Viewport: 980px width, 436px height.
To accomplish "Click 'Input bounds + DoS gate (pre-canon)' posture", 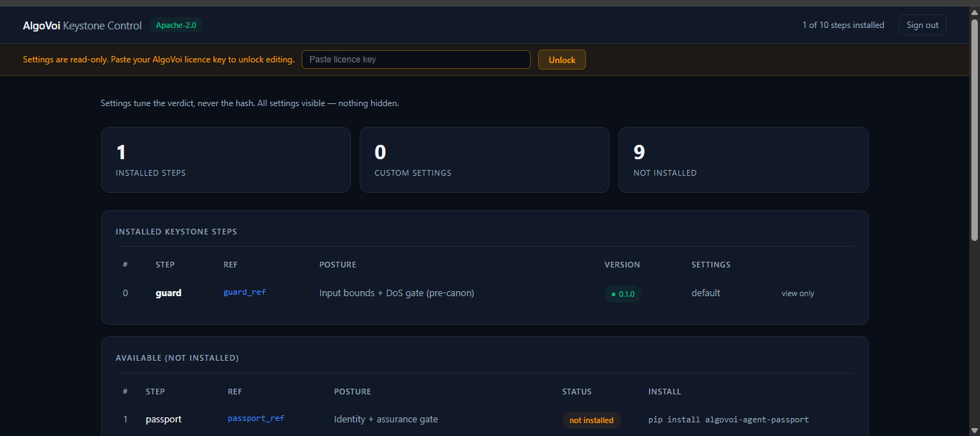I will pos(397,293).
